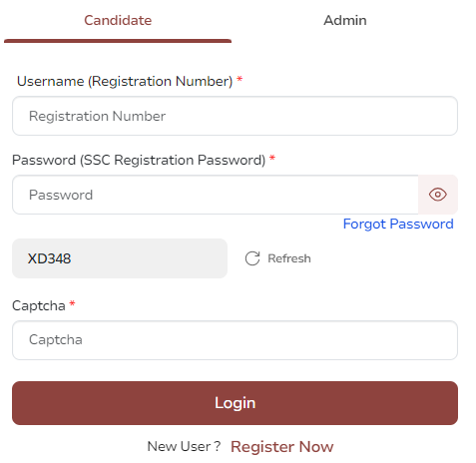476x463 pixels.
Task: Focus the Captcha entry field
Action: [235, 340]
